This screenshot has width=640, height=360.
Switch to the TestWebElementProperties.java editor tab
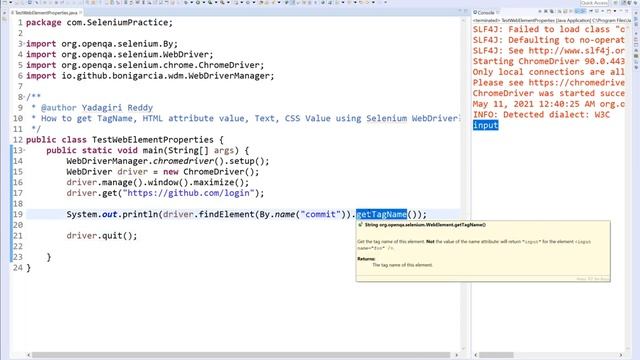[45, 13]
